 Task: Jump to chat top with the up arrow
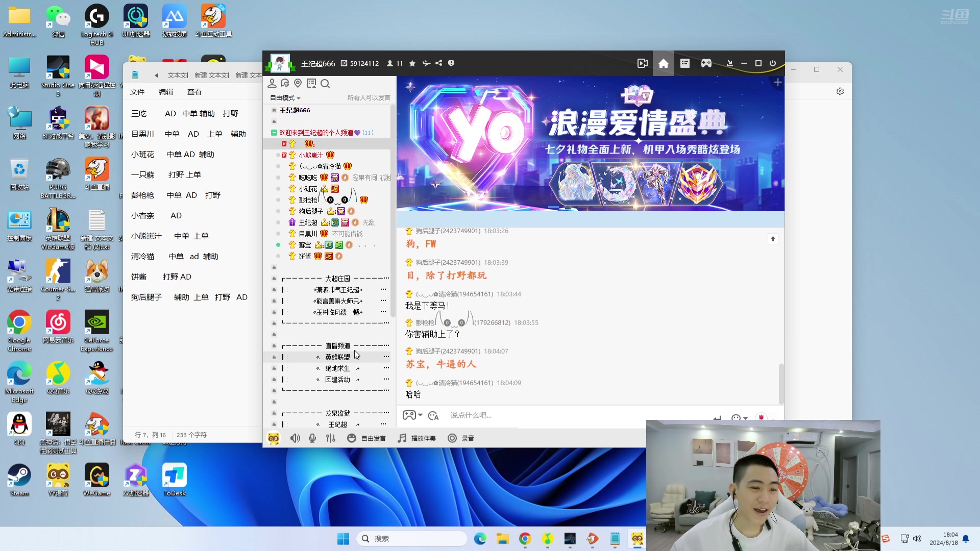tap(773, 239)
